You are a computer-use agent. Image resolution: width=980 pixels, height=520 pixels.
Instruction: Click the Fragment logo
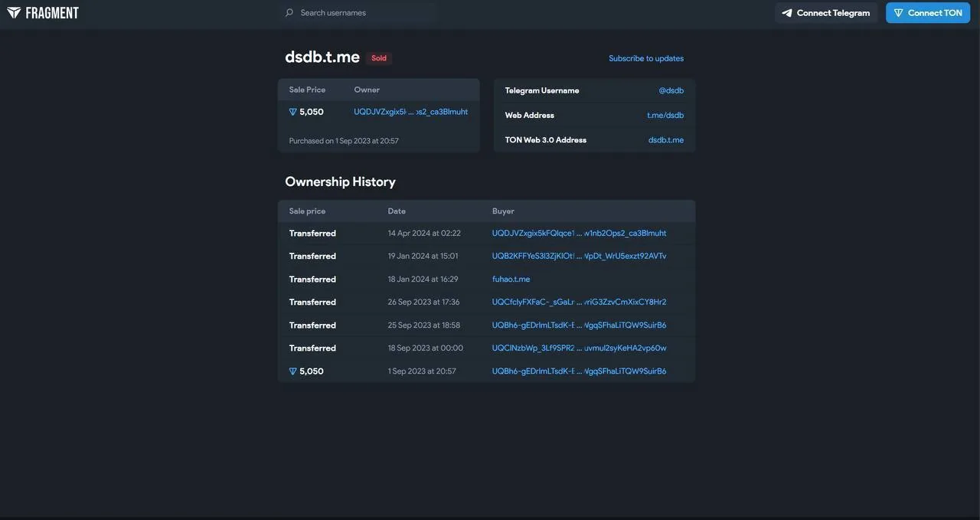coord(43,13)
